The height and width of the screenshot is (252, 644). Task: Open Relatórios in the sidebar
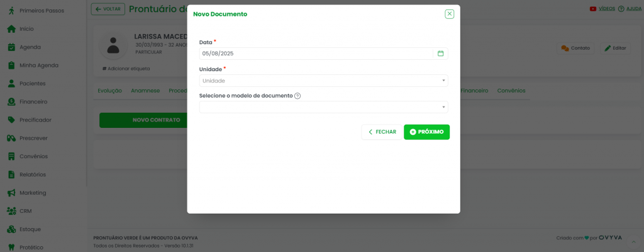pyautogui.click(x=32, y=175)
